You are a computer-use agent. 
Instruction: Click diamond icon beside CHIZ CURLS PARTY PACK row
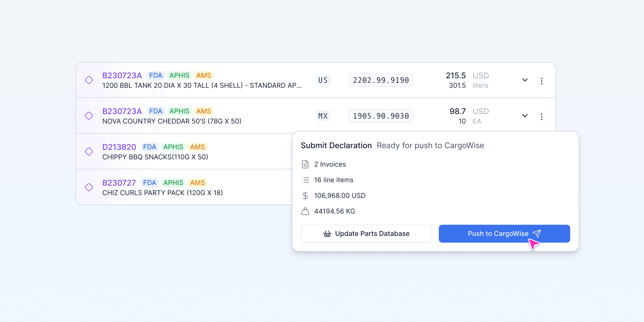[89, 187]
